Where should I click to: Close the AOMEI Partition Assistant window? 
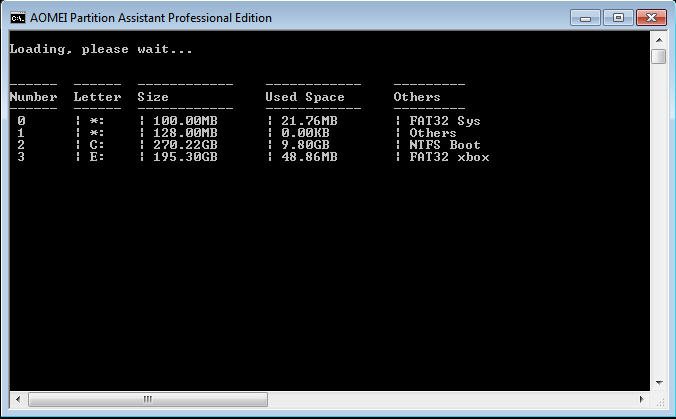651,18
